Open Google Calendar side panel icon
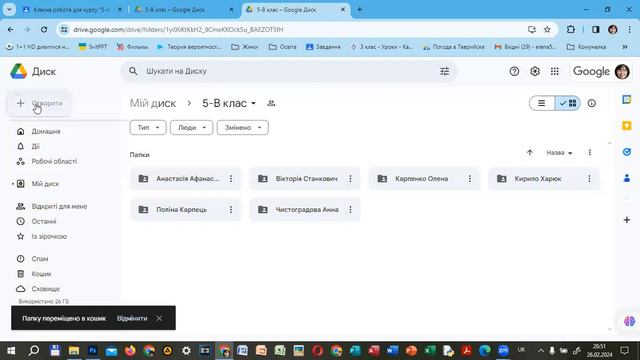Viewport: 640px width, 360px height. [627, 100]
